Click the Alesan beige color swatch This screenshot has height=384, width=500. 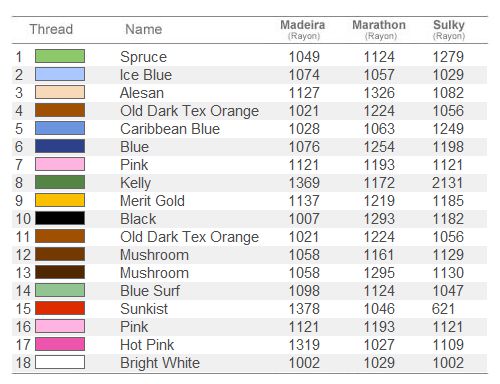[60, 92]
